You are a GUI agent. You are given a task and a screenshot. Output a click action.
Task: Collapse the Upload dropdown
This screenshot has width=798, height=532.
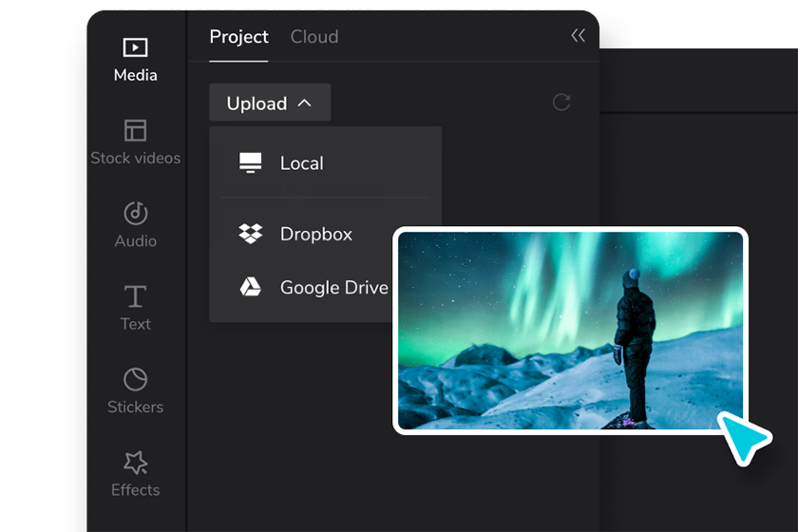click(x=270, y=103)
